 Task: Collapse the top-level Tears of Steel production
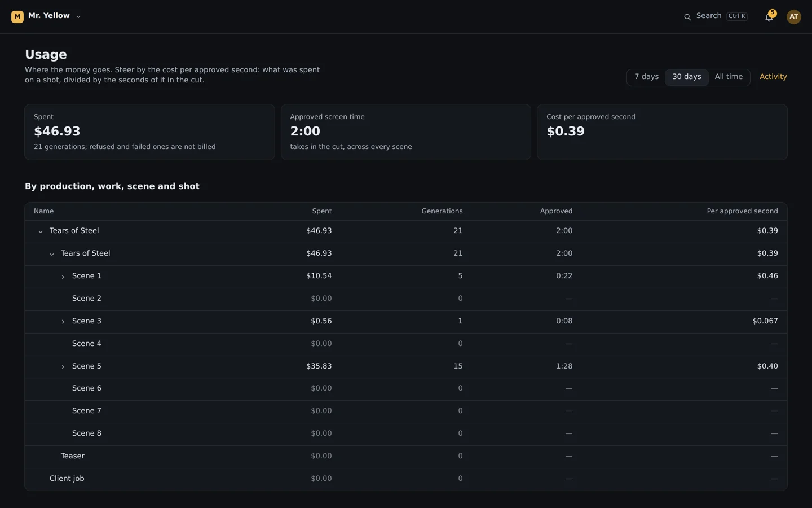41,231
